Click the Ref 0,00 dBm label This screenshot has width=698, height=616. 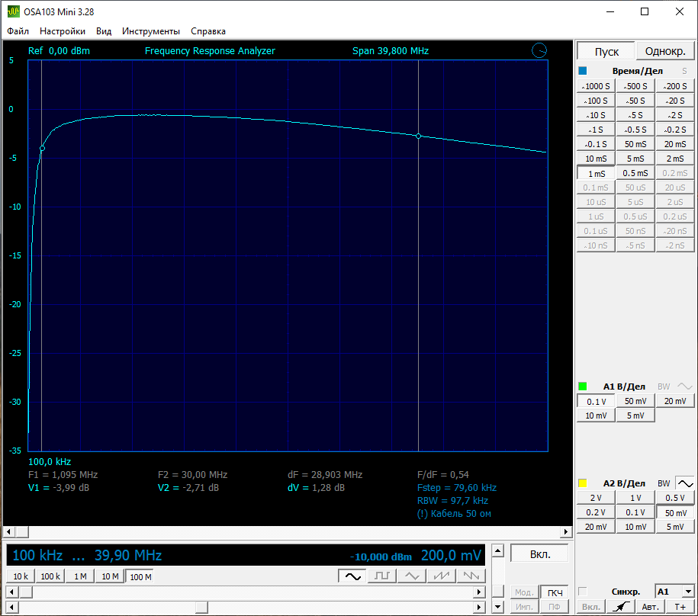[59, 51]
